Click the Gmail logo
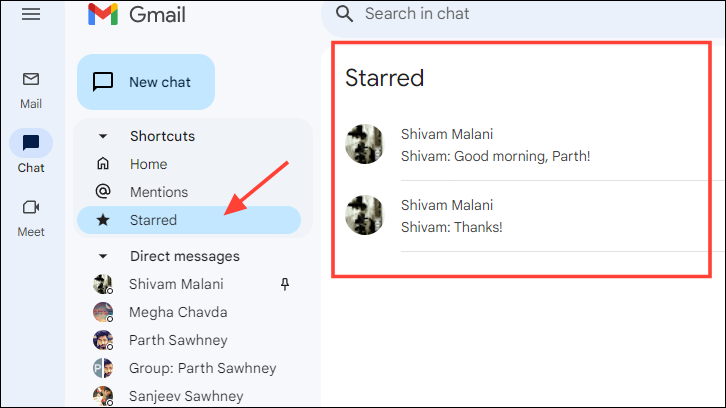Image resolution: width=726 pixels, height=408 pixels. [x=137, y=14]
